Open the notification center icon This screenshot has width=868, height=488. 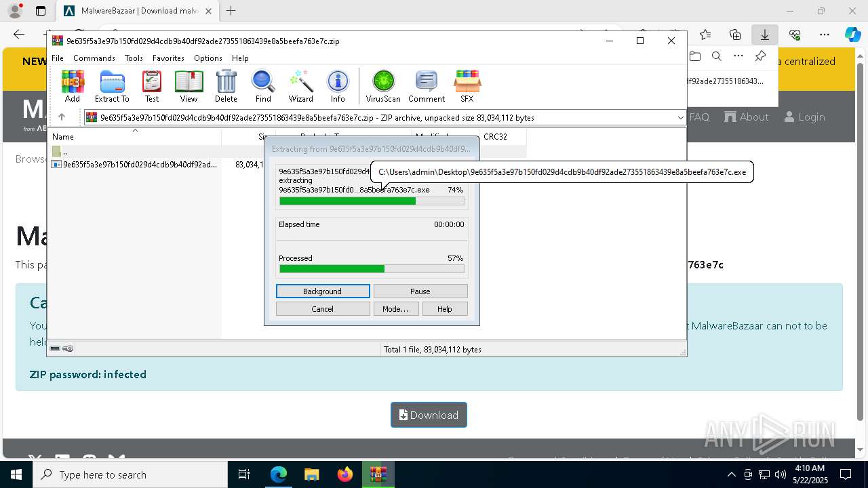point(846,474)
